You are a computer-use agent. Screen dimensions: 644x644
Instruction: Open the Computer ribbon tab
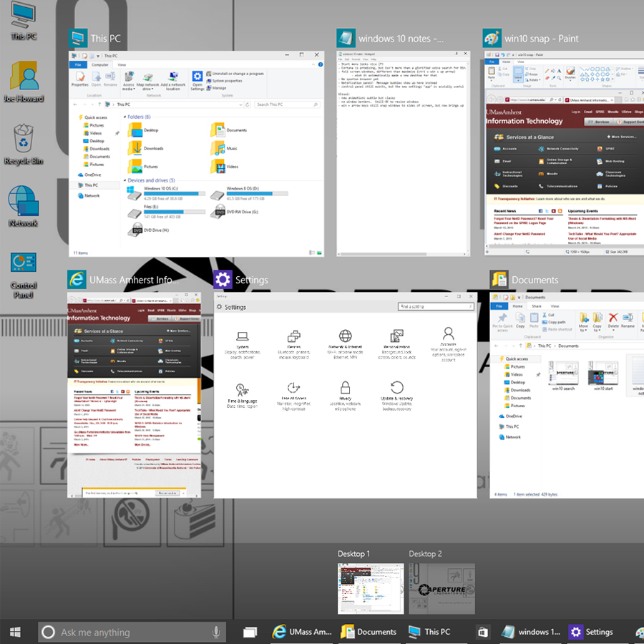100,64
